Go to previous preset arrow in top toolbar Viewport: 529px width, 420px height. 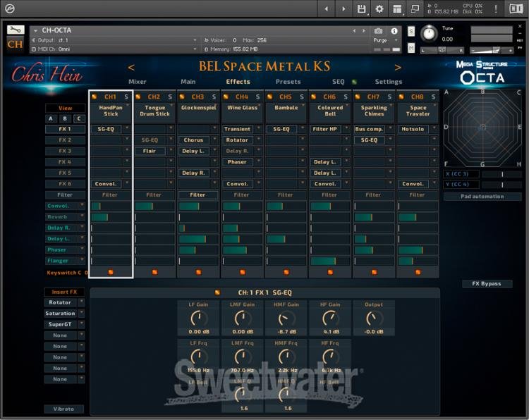[327, 8]
